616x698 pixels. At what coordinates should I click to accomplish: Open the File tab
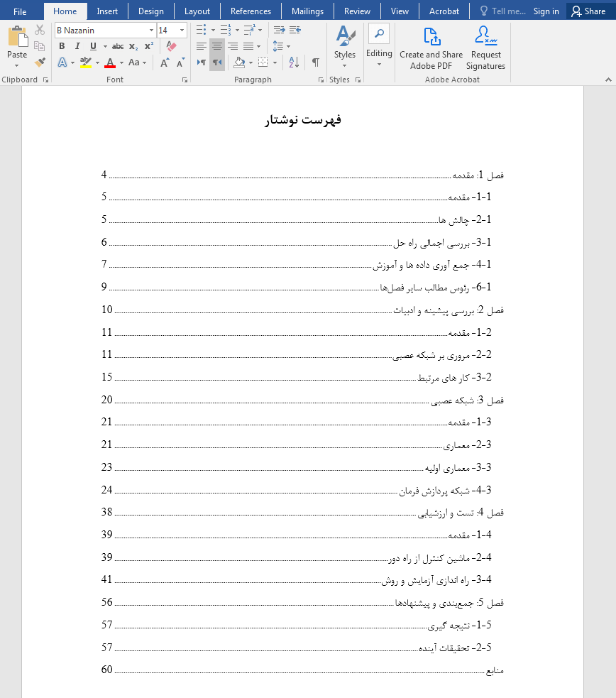pos(20,11)
